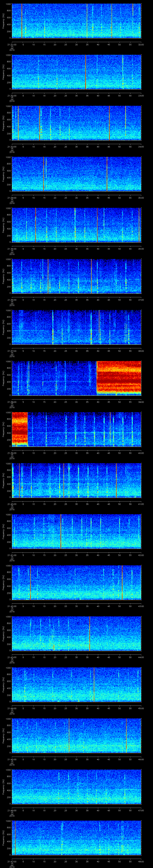
Task: Pick the spectrogram panel starting at 21:45:00
Action: pos(76,736)
